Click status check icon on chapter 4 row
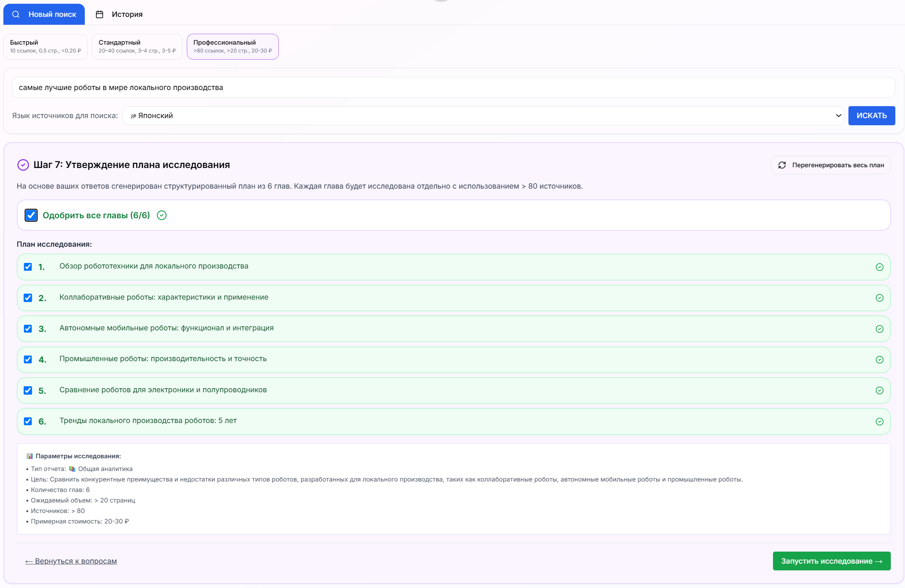Image resolution: width=905 pixels, height=588 pixels. tap(879, 360)
